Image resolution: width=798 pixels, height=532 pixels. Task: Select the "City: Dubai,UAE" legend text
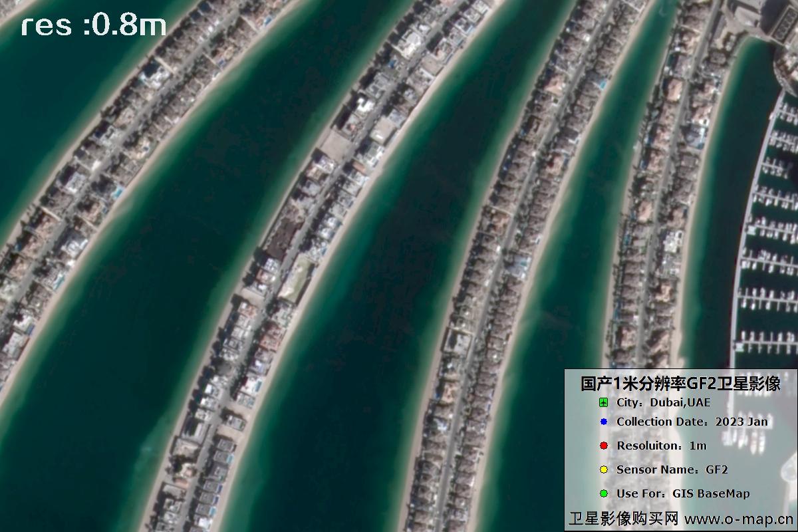coord(663,403)
